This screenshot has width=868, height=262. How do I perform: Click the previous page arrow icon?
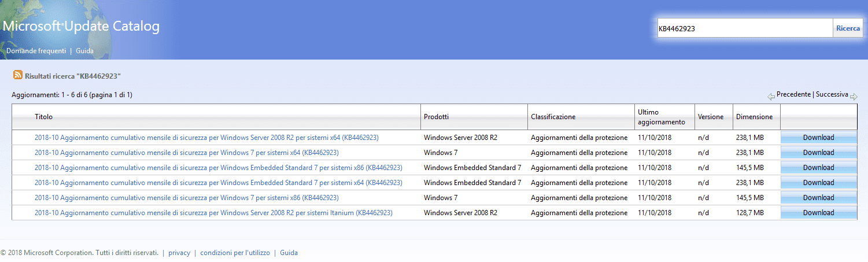point(771,97)
